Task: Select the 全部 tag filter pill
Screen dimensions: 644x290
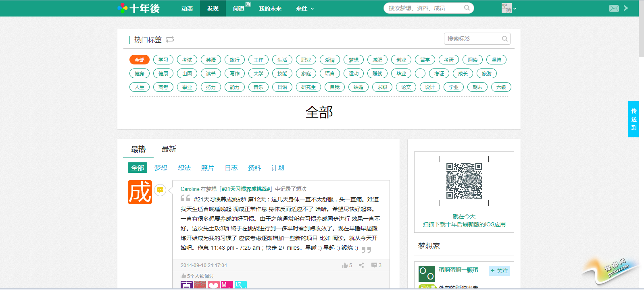Action: click(140, 60)
